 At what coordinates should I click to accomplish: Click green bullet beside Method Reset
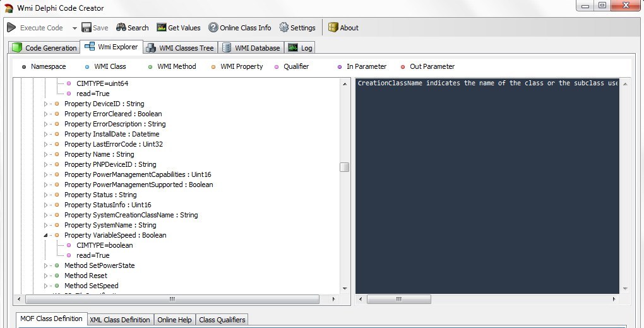[x=57, y=276]
